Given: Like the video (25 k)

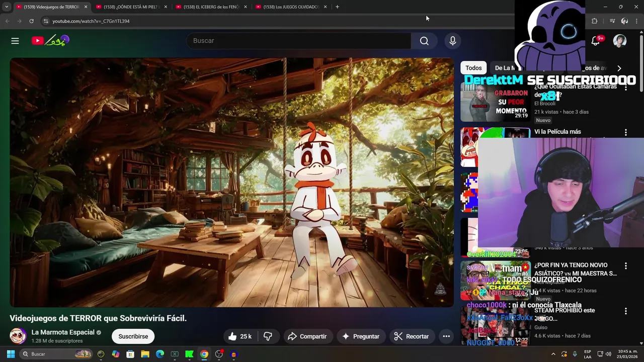Looking at the screenshot, I should (x=239, y=336).
